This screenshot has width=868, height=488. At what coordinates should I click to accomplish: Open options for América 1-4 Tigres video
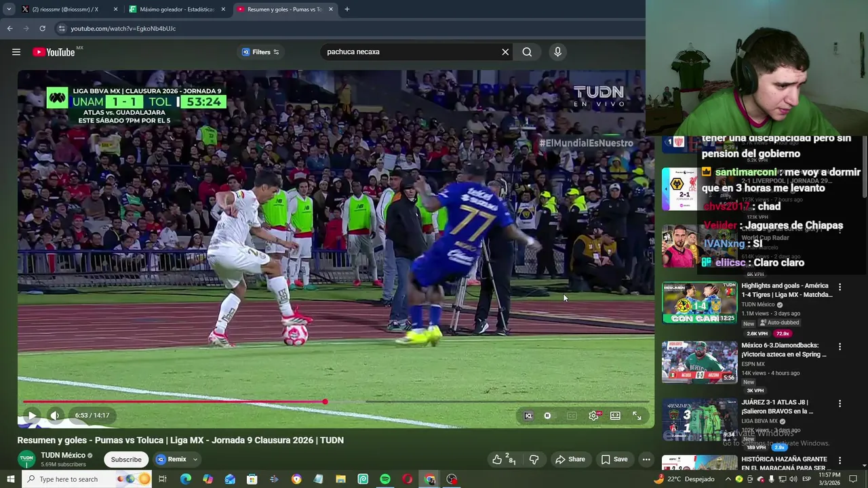(840, 287)
